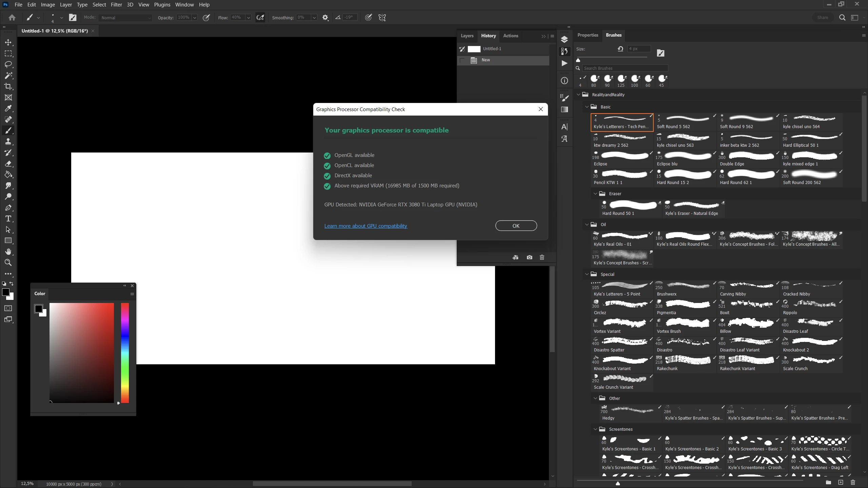This screenshot has width=868, height=488.
Task: Toggle history brush source for New state
Action: [462, 60]
